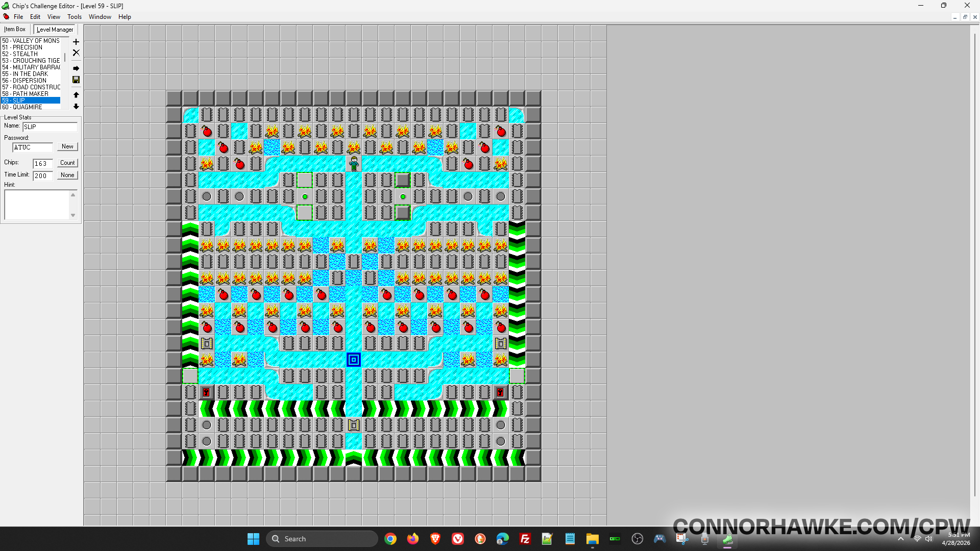Select level 55 - IN THE DARK
Image resolution: width=980 pixels, height=551 pixels.
pos(31,74)
